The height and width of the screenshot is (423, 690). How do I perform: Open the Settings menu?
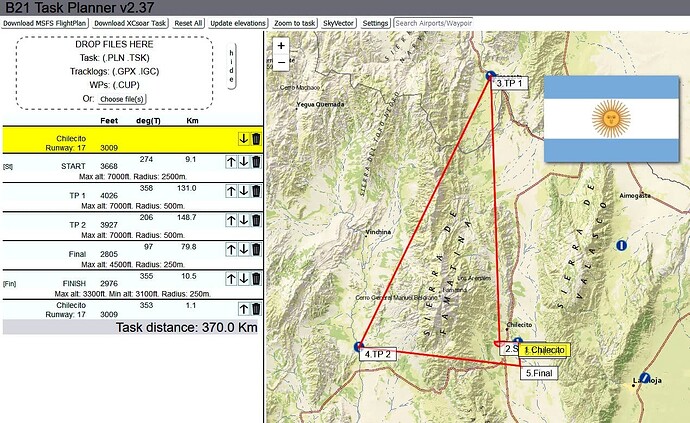[x=375, y=23]
